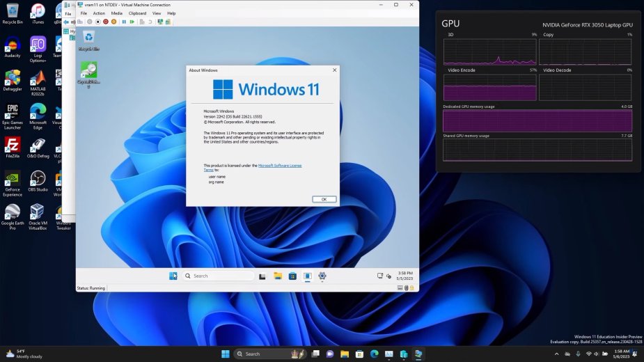Click the winver app in the VM taskbar
Image resolution: width=644 pixels, height=362 pixels.
pos(307,276)
